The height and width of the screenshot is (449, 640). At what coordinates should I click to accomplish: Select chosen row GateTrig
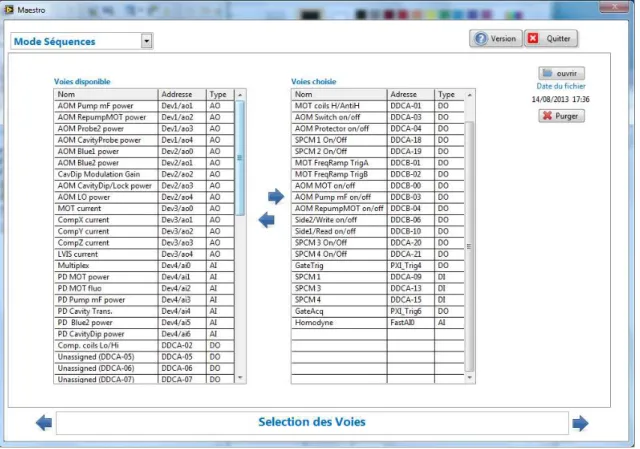378,266
